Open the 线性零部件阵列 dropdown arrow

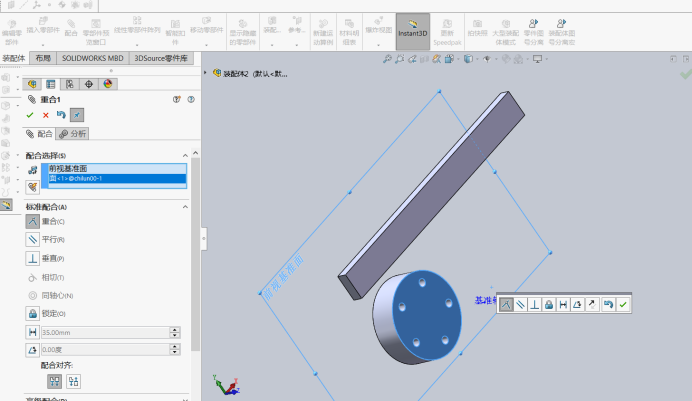tap(137, 45)
